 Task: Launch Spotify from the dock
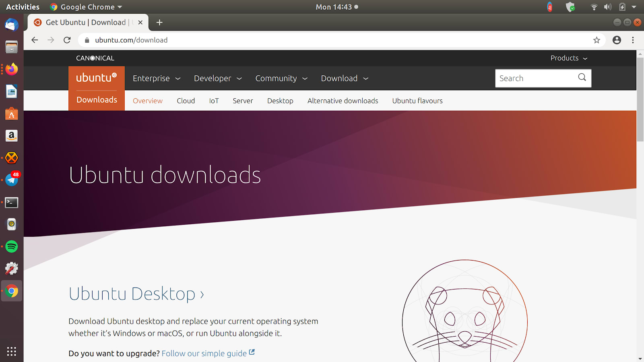coord(12,246)
